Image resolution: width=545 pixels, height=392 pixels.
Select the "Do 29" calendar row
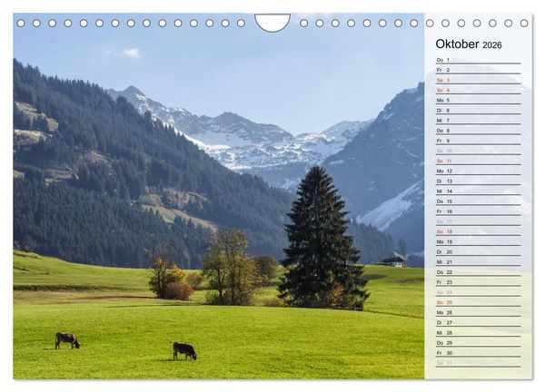(x=478, y=343)
